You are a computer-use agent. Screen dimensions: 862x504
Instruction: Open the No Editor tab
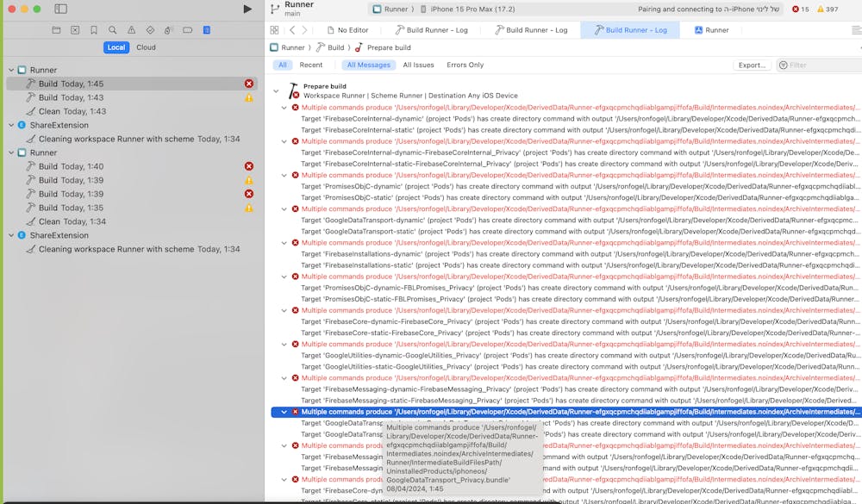(347, 30)
